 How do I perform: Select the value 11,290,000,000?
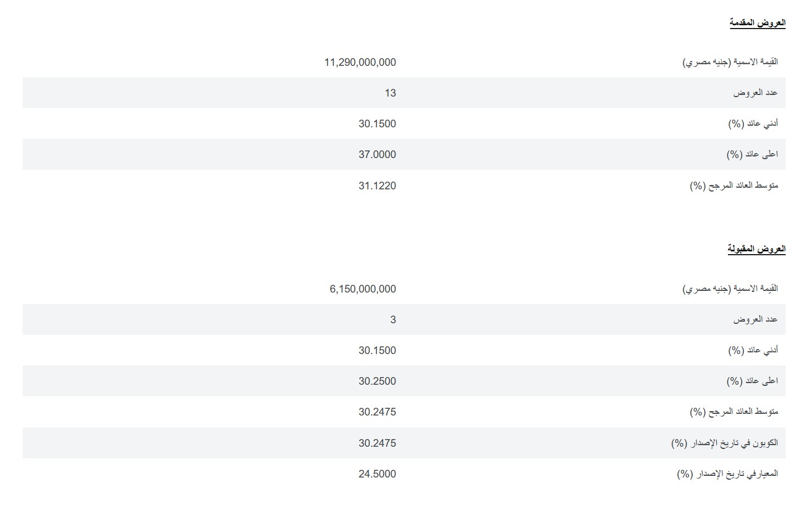point(360,62)
